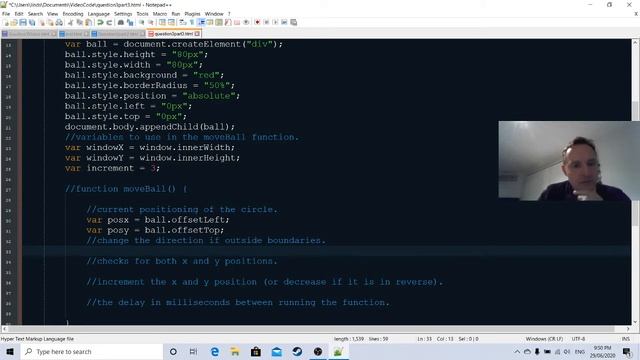This screenshot has height=360, width=640.
Task: Click the UTF-8 encoding status entry
Action: pyautogui.click(x=578, y=339)
